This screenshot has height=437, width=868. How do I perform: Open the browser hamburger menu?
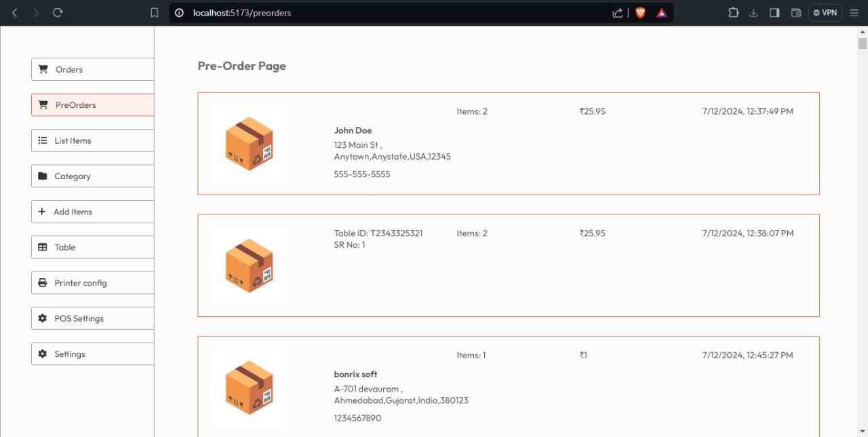(854, 13)
